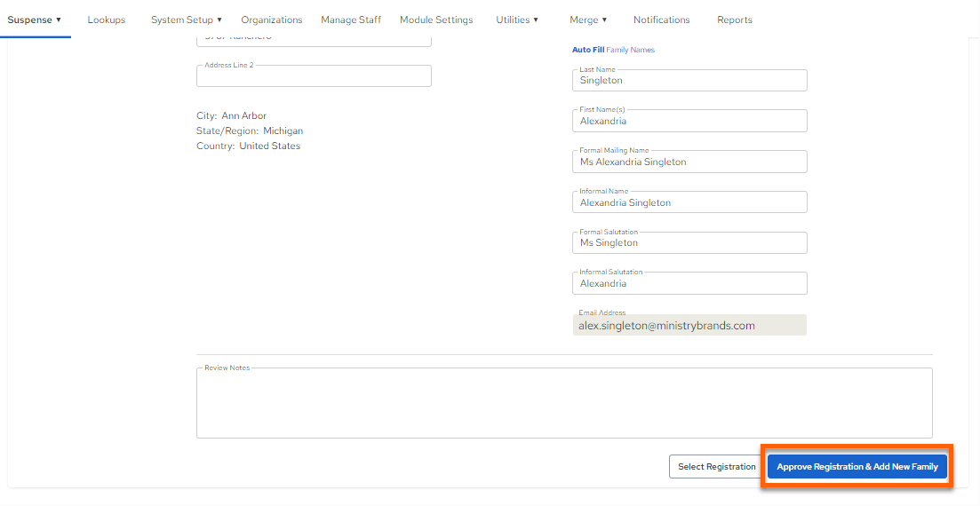980x506 pixels.
Task: Open the Merge dropdown menu
Action: pos(588,20)
